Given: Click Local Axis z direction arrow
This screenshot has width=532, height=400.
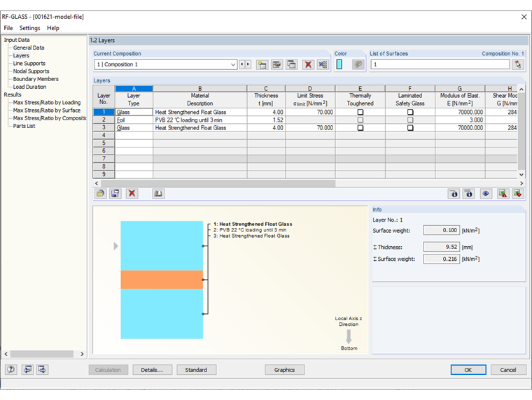Looking at the screenshot, I should 349,337.
